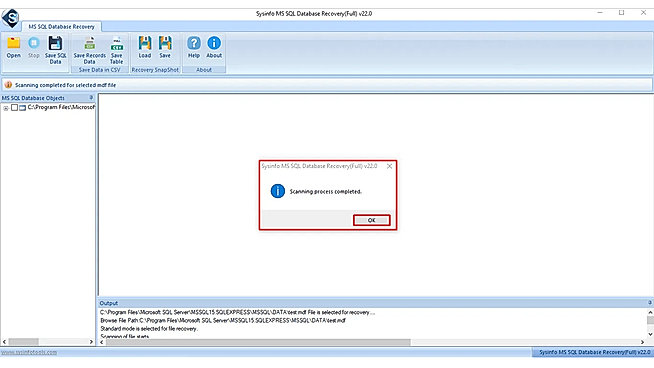Screen dimensions: 654x368
Task: Maximize the main application window
Action: [621, 13]
